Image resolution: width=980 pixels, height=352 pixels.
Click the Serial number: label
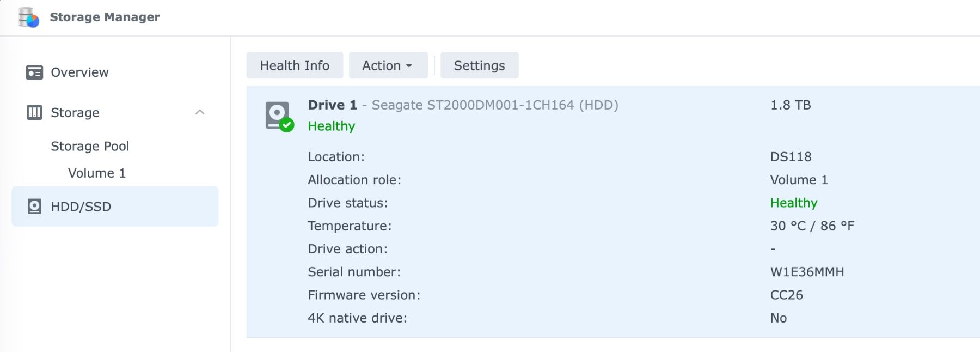click(354, 272)
